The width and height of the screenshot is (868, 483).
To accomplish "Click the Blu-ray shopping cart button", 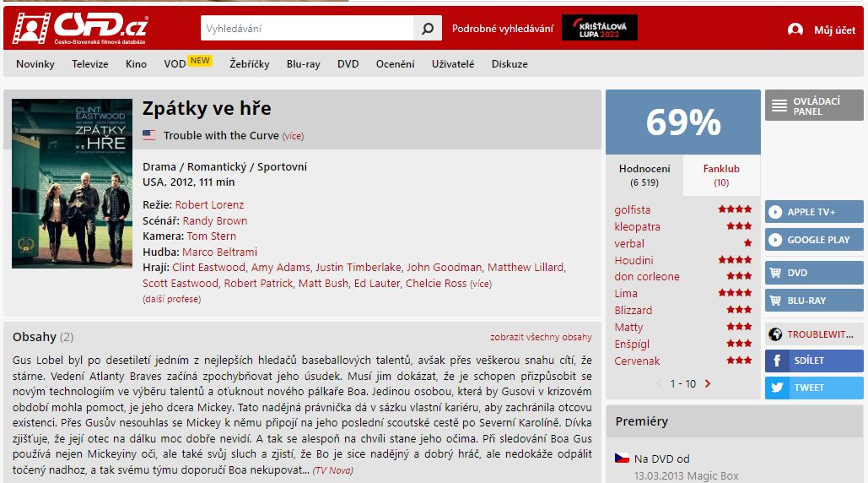I will pyautogui.click(x=814, y=301).
